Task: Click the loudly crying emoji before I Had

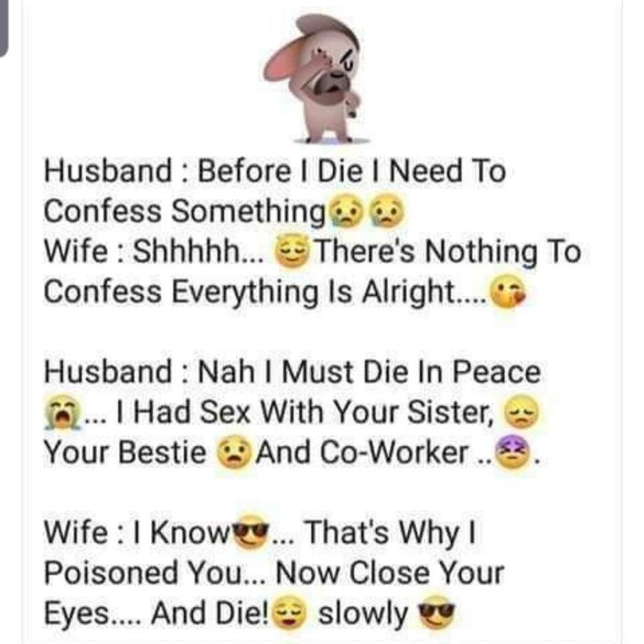Action: pos(62,413)
